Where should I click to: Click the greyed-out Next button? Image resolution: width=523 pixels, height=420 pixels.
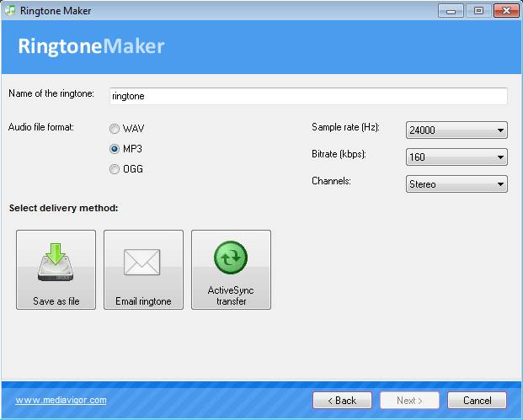point(409,400)
